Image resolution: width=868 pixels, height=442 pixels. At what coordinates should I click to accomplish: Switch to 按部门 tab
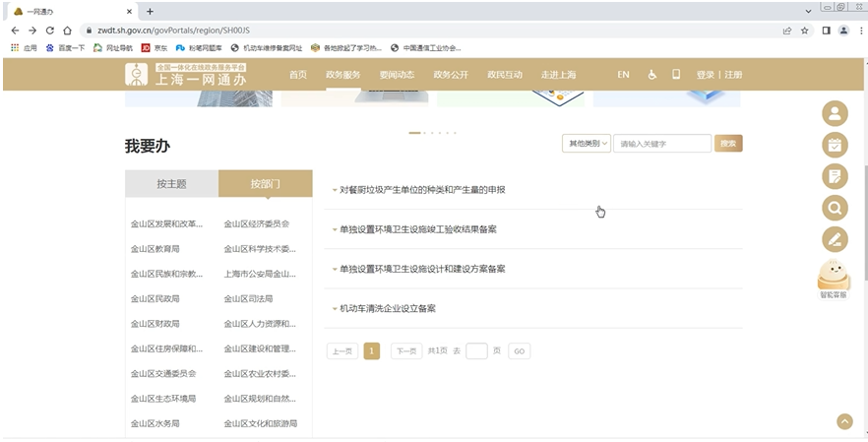[265, 183]
